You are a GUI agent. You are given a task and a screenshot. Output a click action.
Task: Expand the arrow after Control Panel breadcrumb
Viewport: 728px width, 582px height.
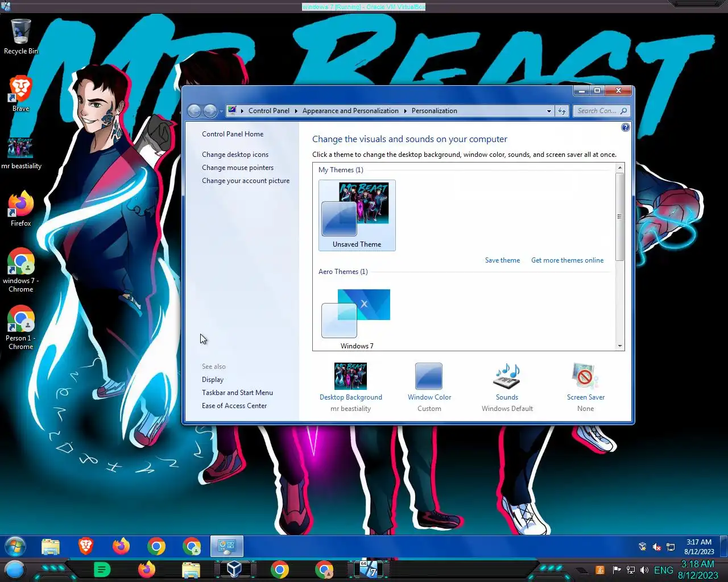tap(296, 111)
